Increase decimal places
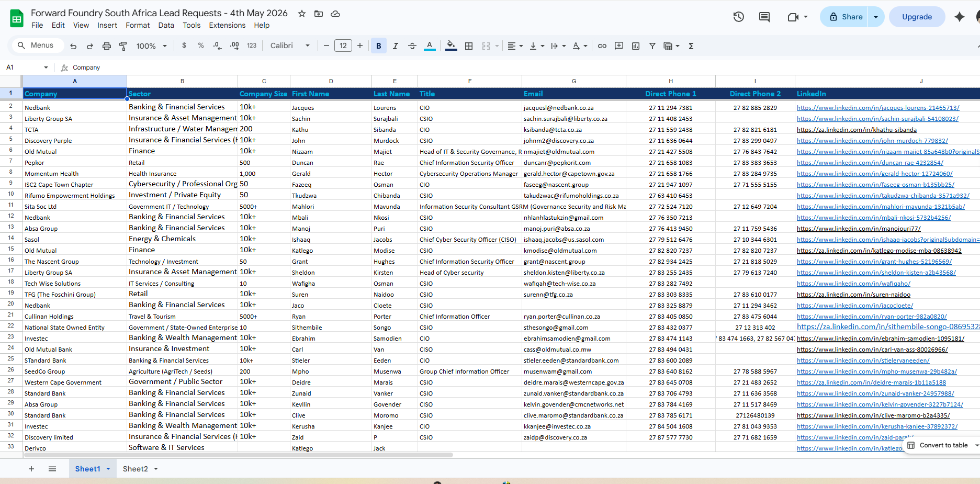 tap(234, 46)
